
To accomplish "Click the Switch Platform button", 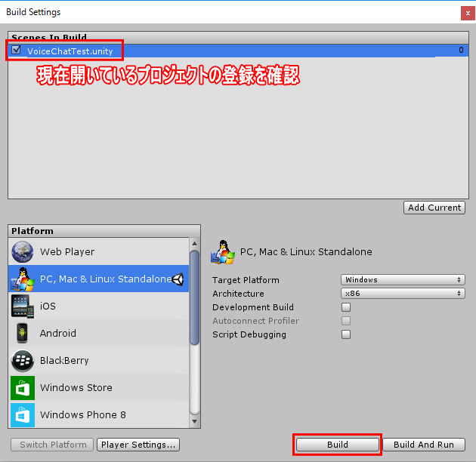I will tap(52, 445).
